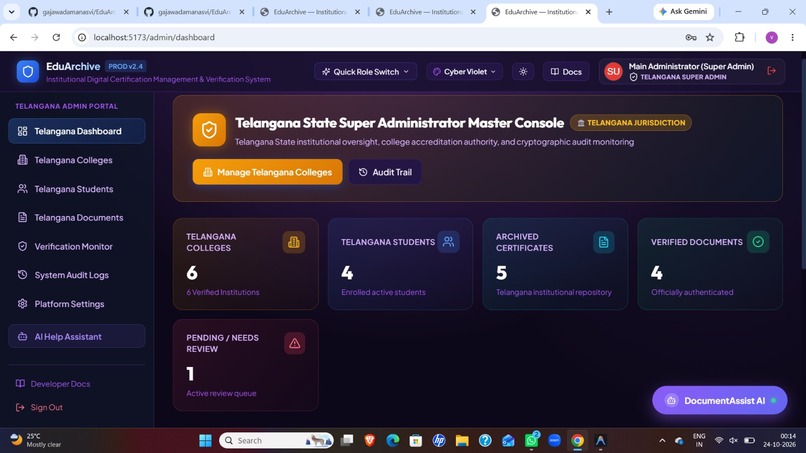The image size is (806, 453).
Task: Click the Platform Settings gear icon
Action: (22, 304)
